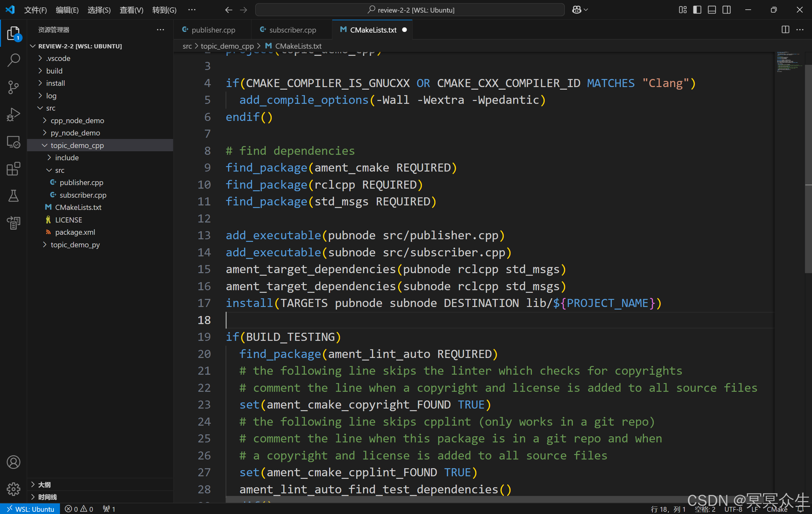Toggle the bottom panel layout button
Viewport: 812px width, 514px height.
[712, 10]
